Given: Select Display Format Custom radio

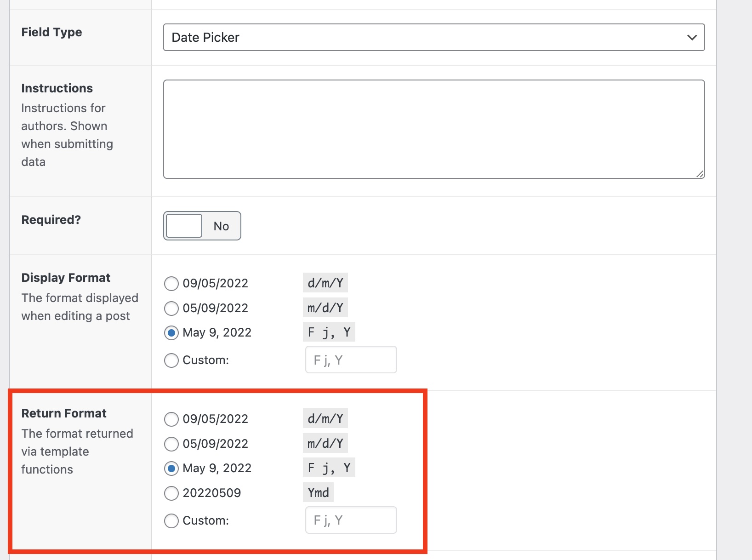Looking at the screenshot, I should [171, 360].
